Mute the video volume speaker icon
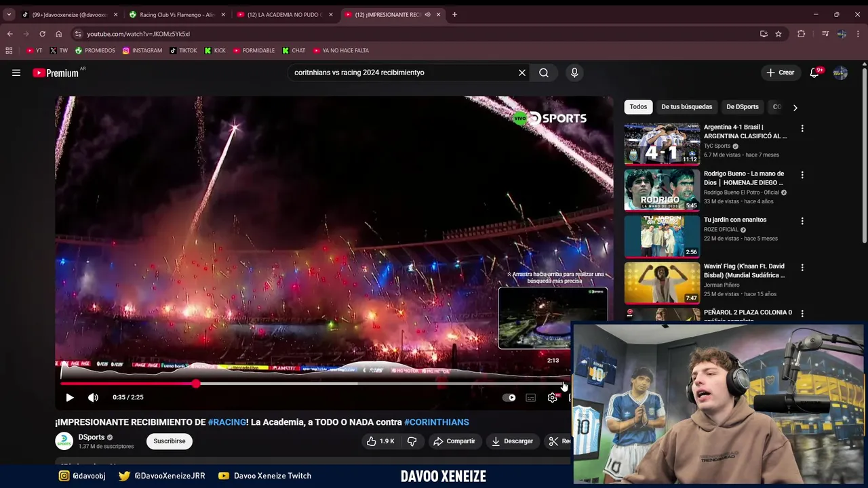 [x=93, y=398]
